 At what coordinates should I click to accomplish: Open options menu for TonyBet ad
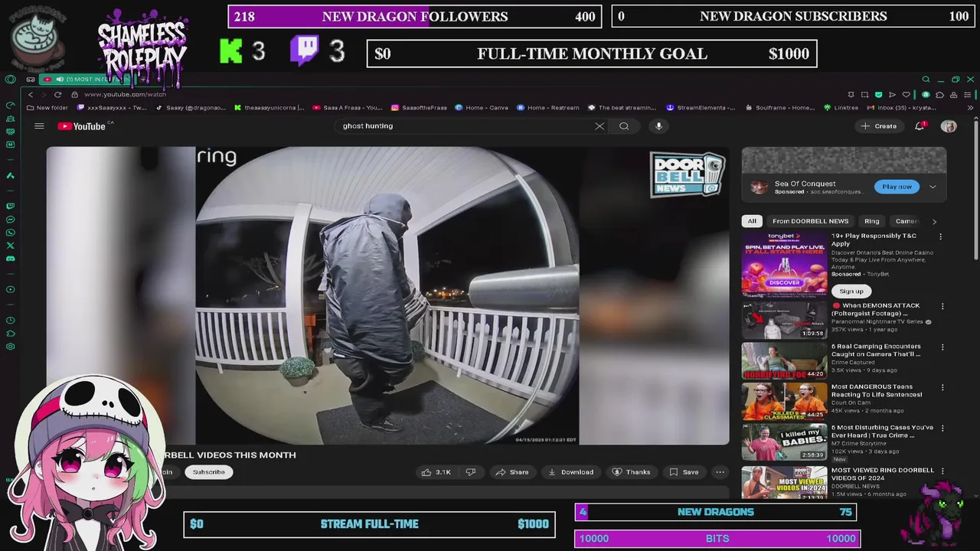click(941, 237)
